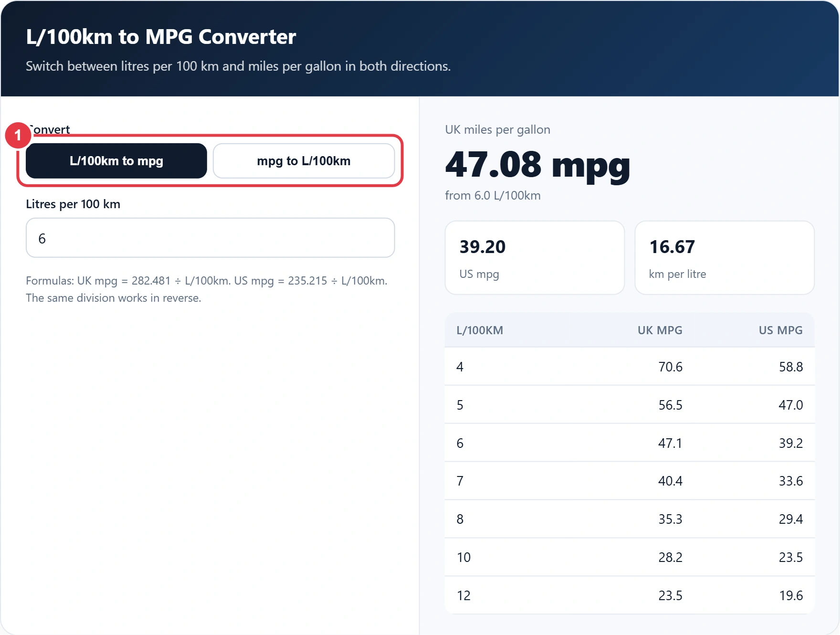The height and width of the screenshot is (635, 840).
Task: Select the 39.2 US mpg cell
Action: pos(791,443)
